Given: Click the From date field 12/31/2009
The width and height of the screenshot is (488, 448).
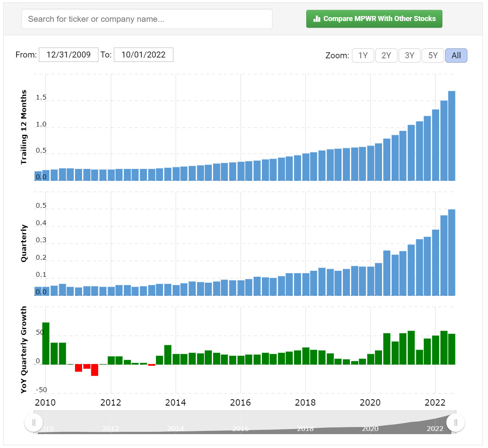Looking at the screenshot, I should pos(69,55).
